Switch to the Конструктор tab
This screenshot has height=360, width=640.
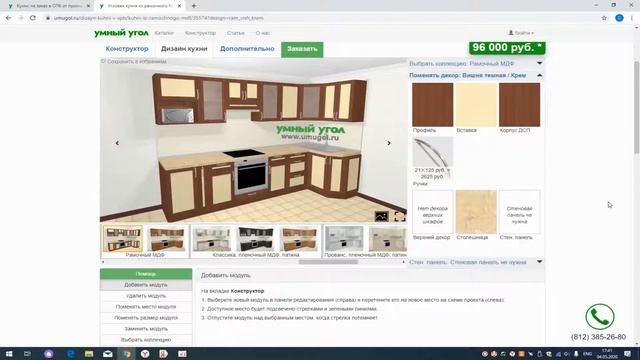point(127,49)
